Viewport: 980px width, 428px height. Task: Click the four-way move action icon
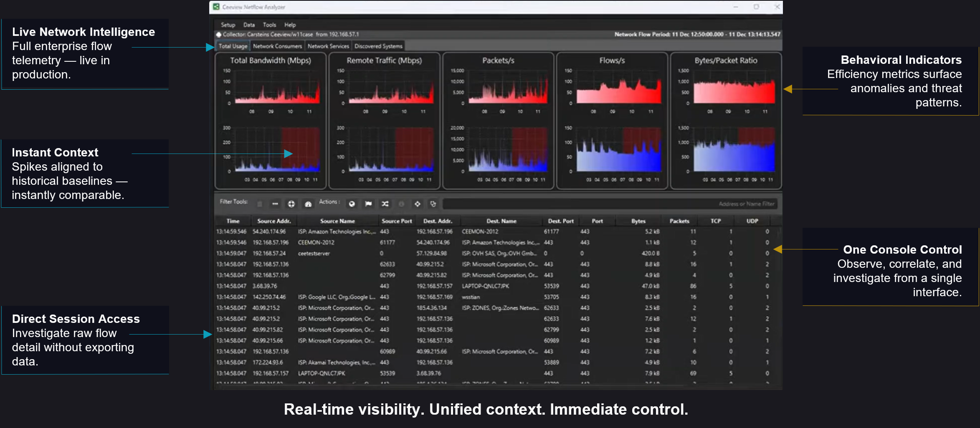coord(417,204)
